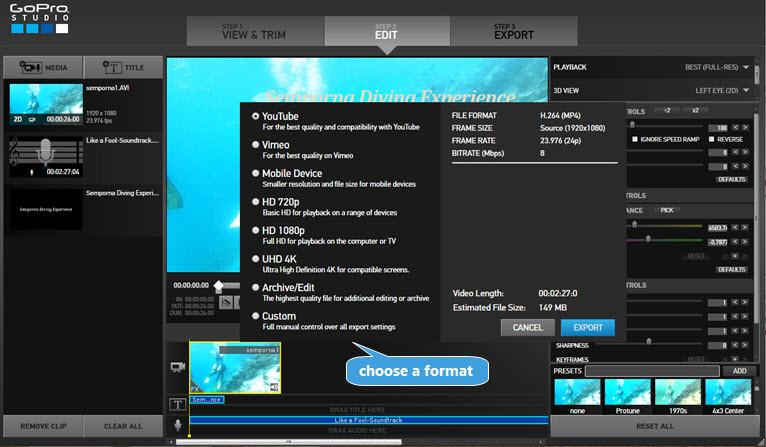Select the Sem...nce title clip on timeline
The image size is (766, 447).
click(x=207, y=400)
